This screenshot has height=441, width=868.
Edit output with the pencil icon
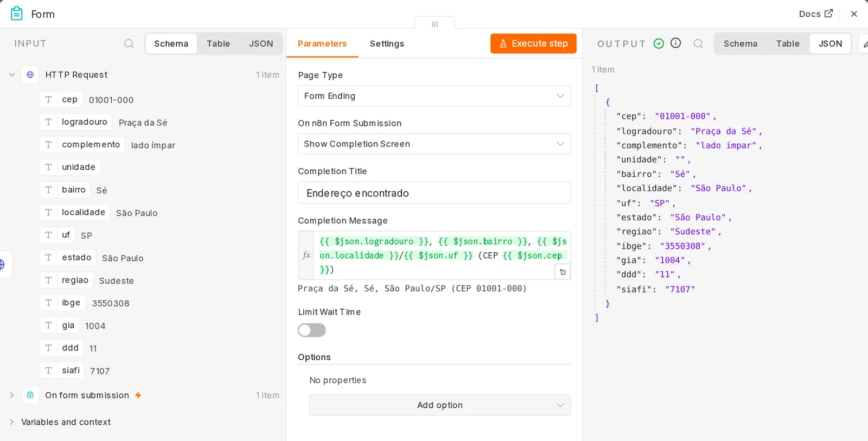865,44
